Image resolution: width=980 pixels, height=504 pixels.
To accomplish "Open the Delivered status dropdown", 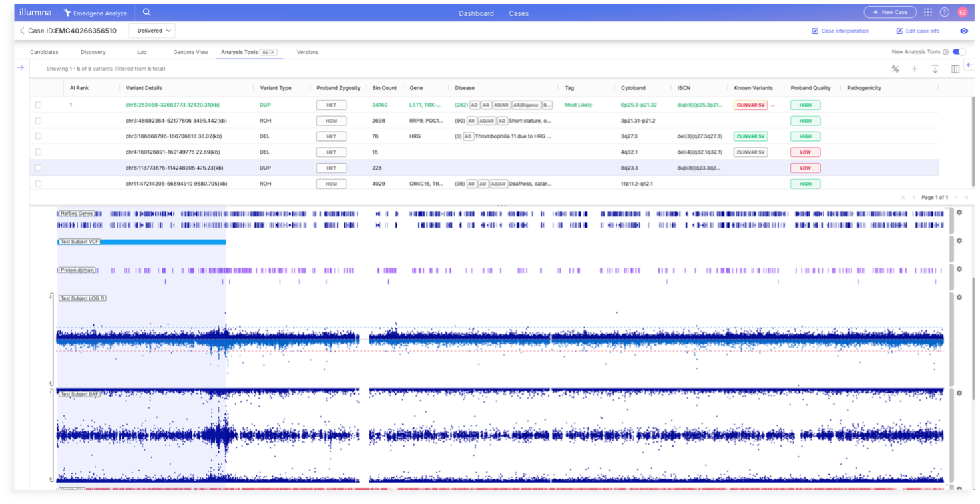I will 151,31.
